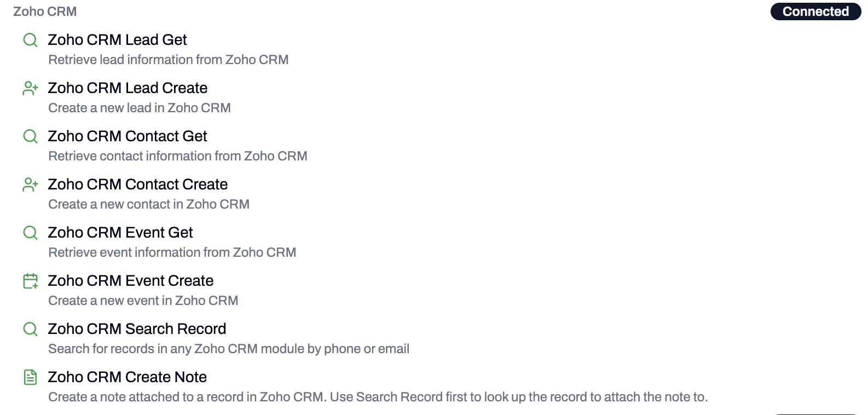
Task: Open the Zoho CRM Event Create tool
Action: (131, 280)
